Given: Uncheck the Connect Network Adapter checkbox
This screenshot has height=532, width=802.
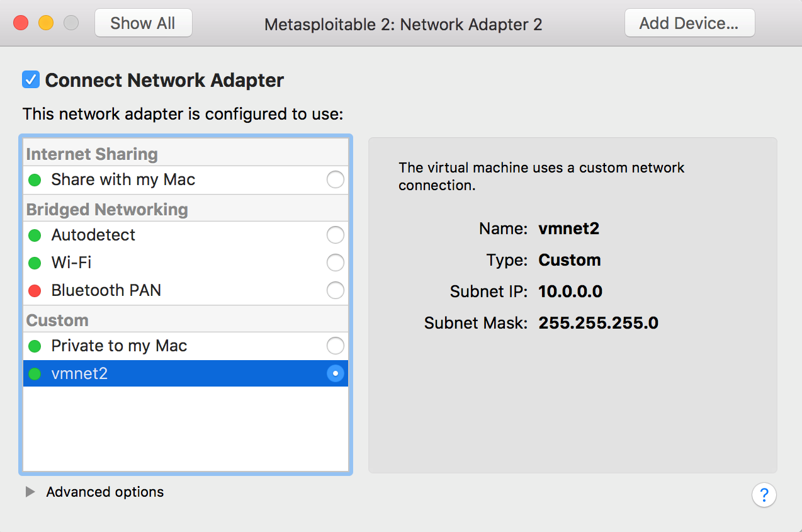Looking at the screenshot, I should [x=31, y=80].
